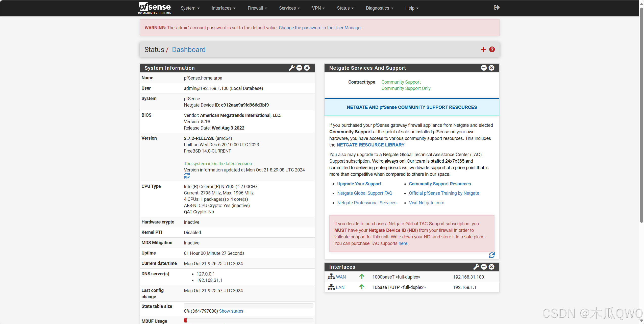
Task: Click the logout icon in the navbar
Action: click(x=497, y=8)
